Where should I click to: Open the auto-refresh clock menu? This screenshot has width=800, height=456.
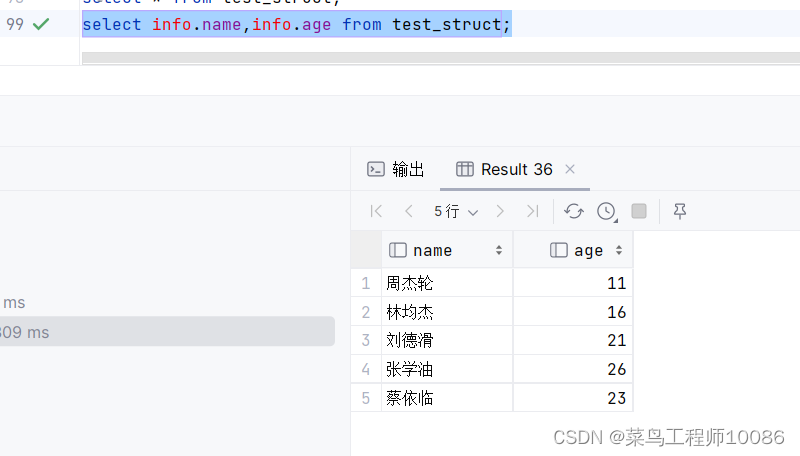[607, 211]
